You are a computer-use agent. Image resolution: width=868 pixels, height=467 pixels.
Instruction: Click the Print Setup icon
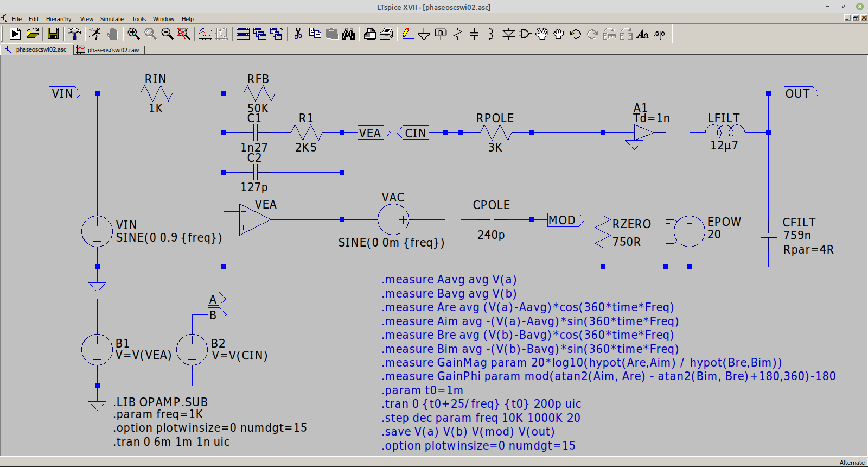[x=386, y=34]
